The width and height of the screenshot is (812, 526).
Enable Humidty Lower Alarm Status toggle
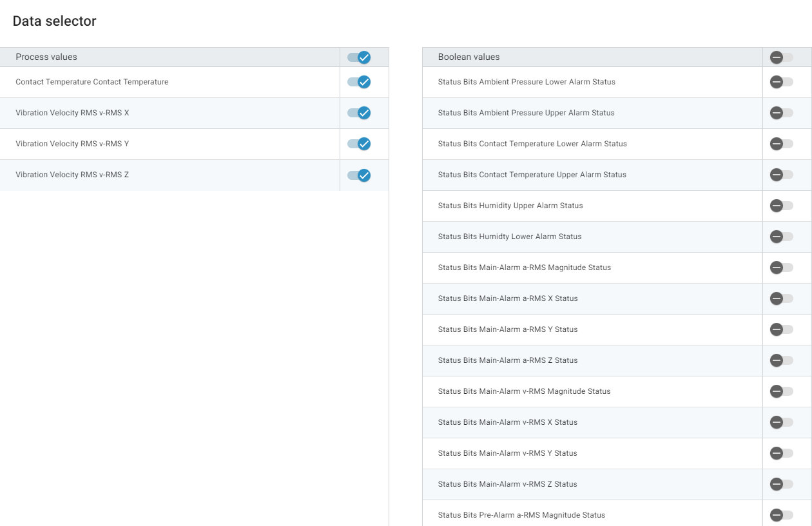(781, 237)
